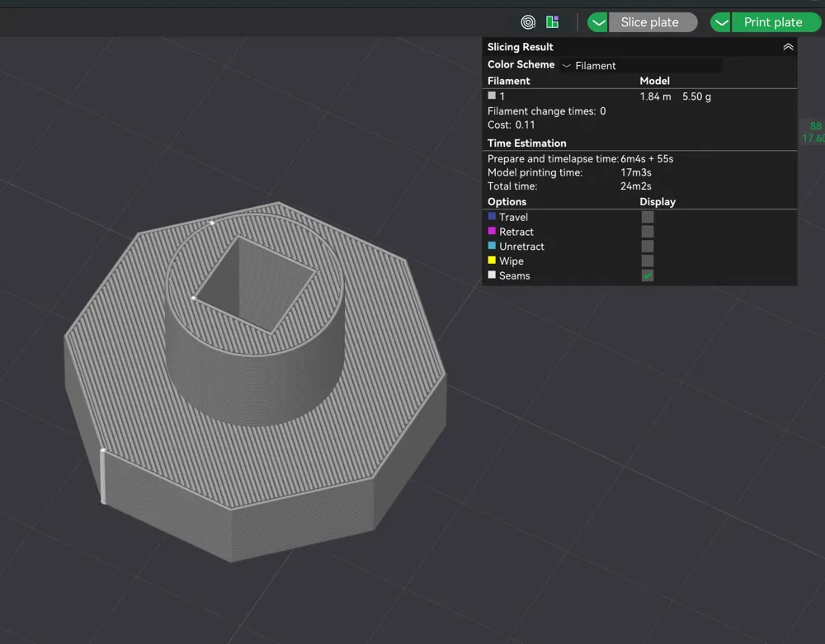Click the Slice plate button
The height and width of the screenshot is (644, 825).
653,22
